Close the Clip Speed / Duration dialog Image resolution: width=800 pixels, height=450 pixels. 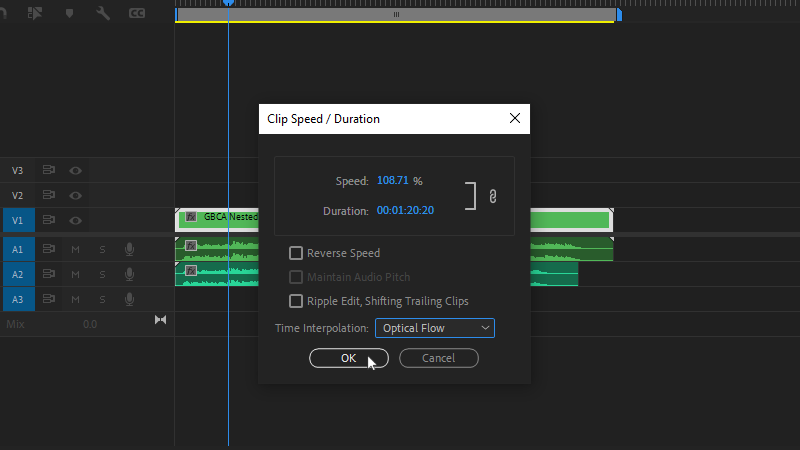tap(515, 118)
